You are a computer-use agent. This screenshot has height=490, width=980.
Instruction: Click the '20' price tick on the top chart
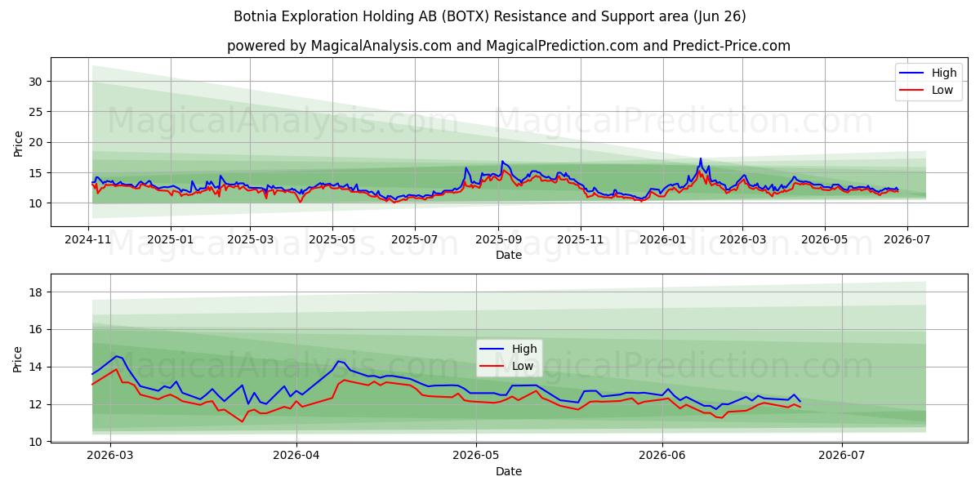click(x=38, y=142)
